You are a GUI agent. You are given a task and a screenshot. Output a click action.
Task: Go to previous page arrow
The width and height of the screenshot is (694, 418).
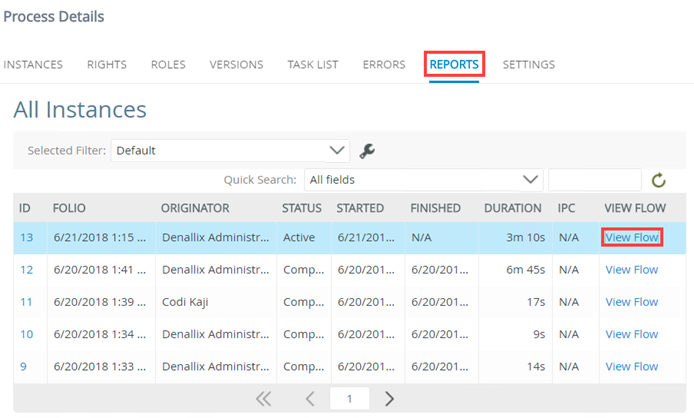point(310,399)
